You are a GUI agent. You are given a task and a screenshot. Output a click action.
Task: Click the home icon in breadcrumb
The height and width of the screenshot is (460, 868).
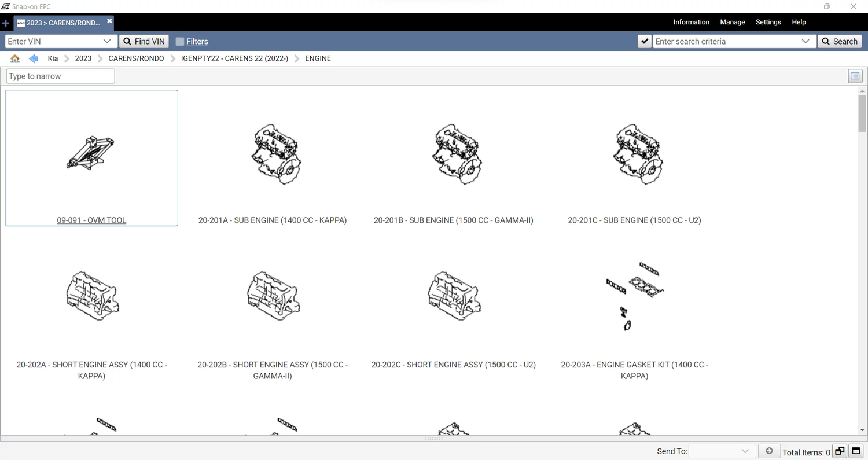tap(15, 58)
